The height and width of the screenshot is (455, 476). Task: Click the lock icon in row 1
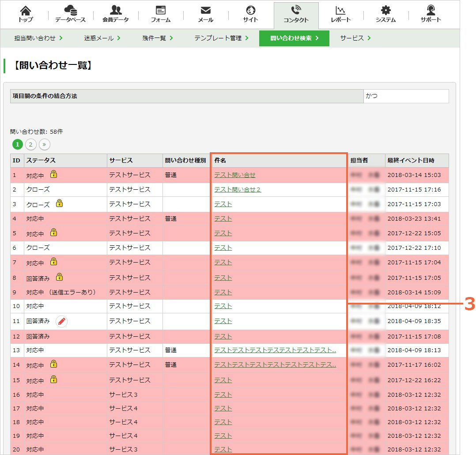(x=54, y=174)
